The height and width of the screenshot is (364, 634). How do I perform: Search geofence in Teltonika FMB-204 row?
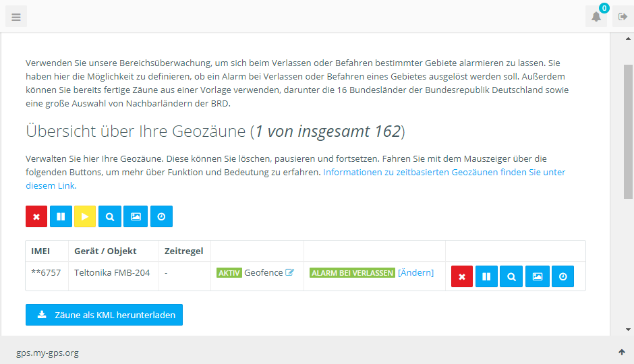(511, 276)
